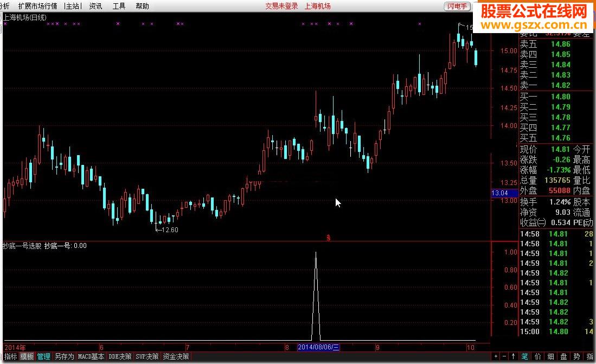Image resolution: width=596 pixels, height=364 pixels.
Task: Click the 抄底一号选股 indicator label
Action: (x=22, y=246)
